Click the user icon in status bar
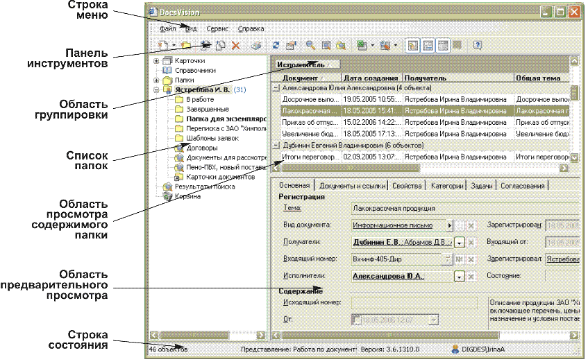 click(x=455, y=349)
